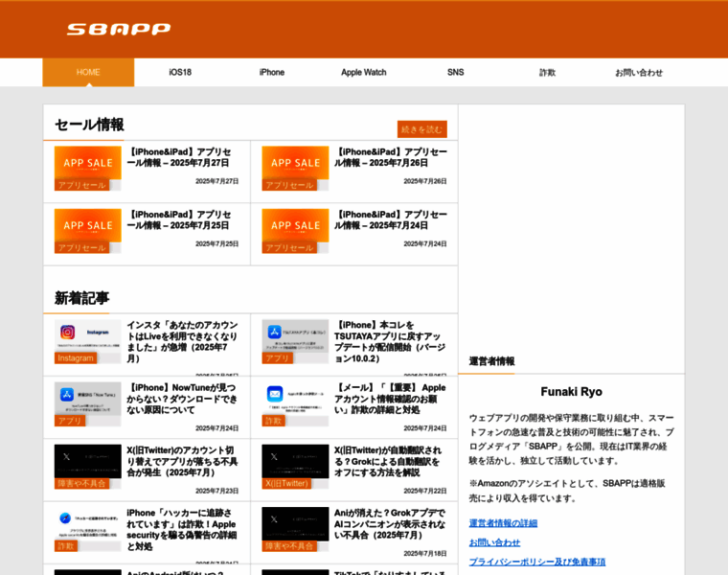Open the APP SALE thumbnail for 7月25日
Screen dimensions: 728x575
tap(88, 225)
